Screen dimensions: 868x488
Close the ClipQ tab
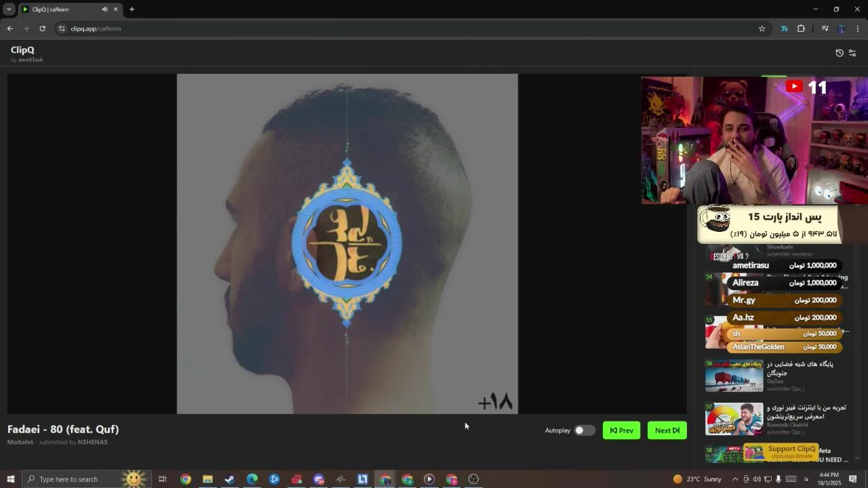coord(115,9)
